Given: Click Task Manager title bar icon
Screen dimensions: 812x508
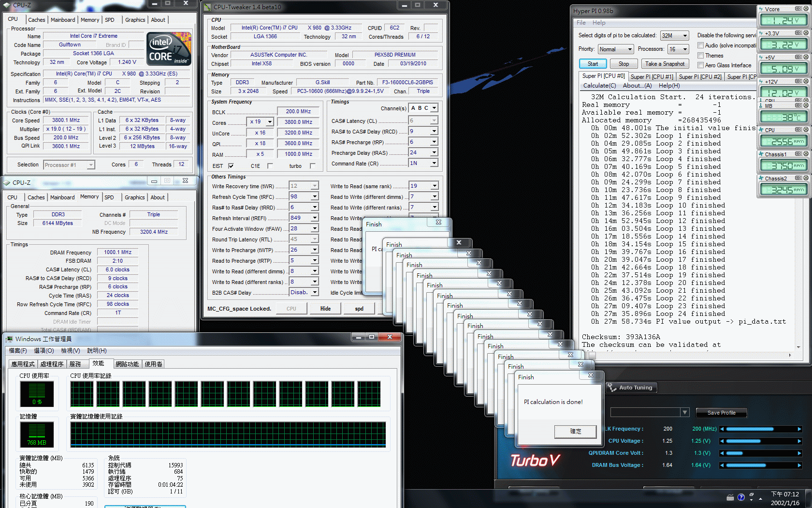Looking at the screenshot, I should coord(9,339).
